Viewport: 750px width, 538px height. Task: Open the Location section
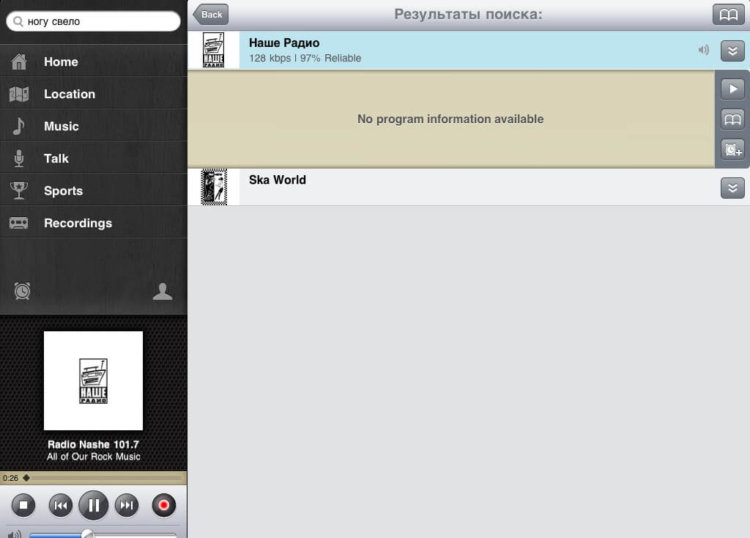click(x=93, y=94)
